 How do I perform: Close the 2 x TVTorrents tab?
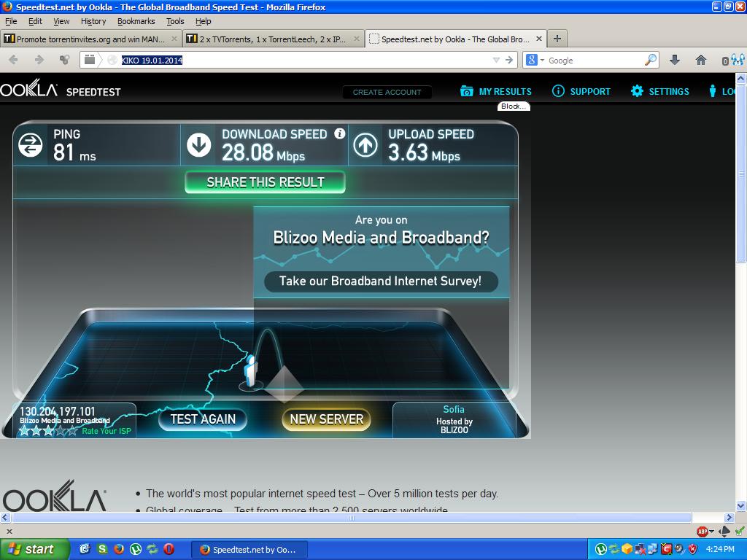click(x=356, y=39)
